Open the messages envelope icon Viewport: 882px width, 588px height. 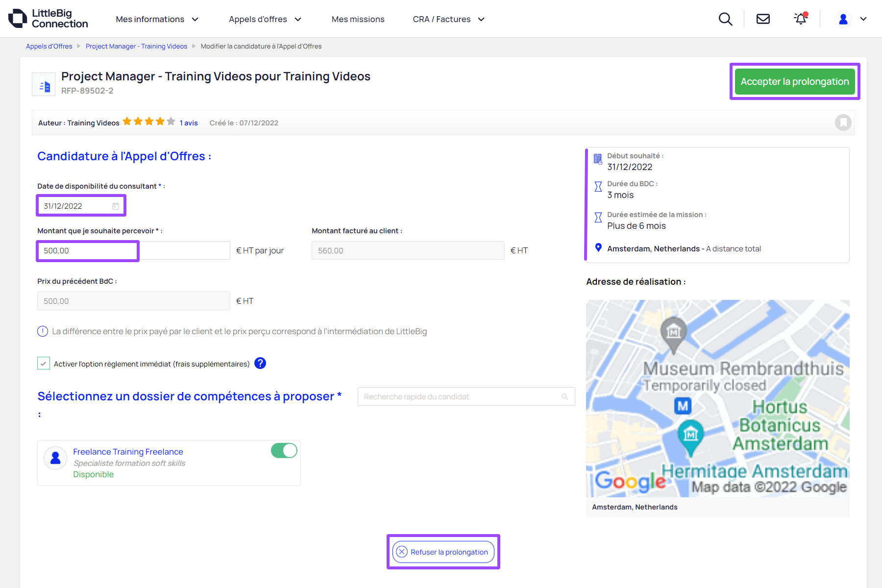(763, 19)
